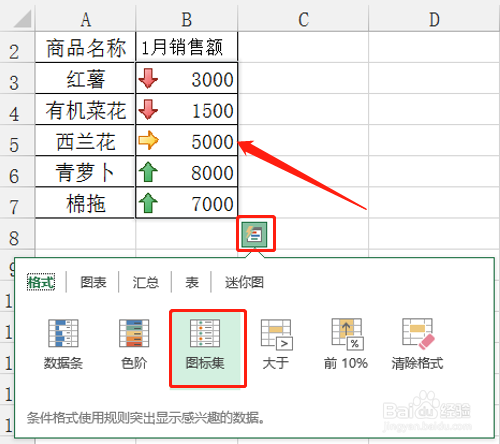Screen dimensions: 500x444
Task: Select the 青萝卜 cell
Action: click(x=85, y=172)
